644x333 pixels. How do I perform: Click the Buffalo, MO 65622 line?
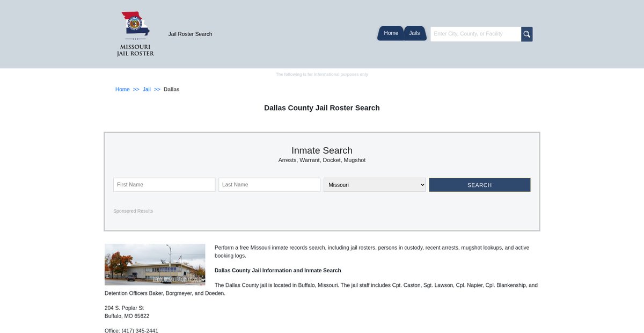click(x=127, y=316)
